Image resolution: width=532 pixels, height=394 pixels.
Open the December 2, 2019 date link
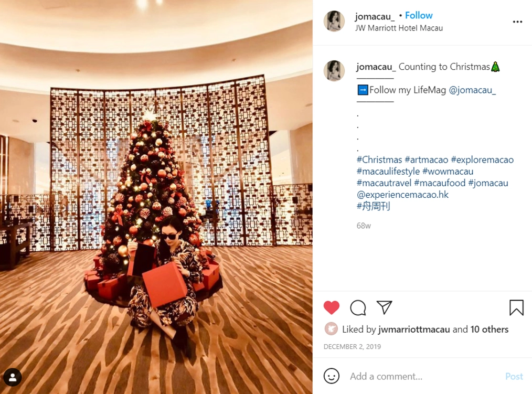[352, 346]
